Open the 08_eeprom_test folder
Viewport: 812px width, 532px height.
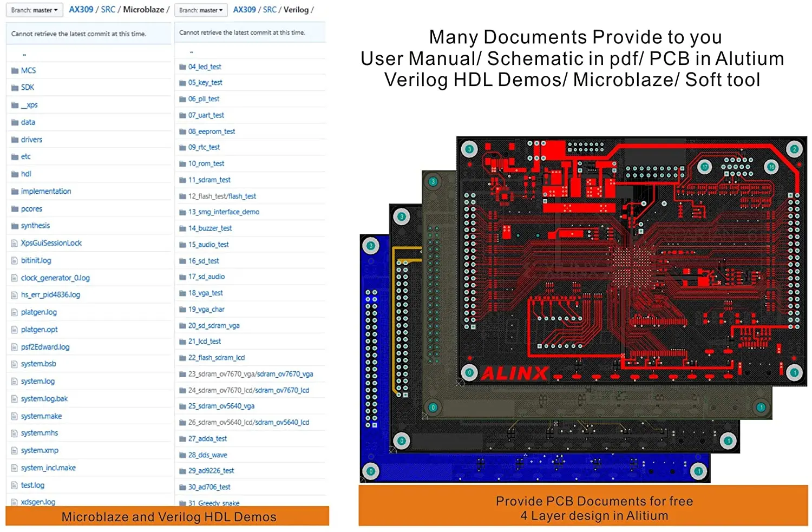pyautogui.click(x=212, y=132)
